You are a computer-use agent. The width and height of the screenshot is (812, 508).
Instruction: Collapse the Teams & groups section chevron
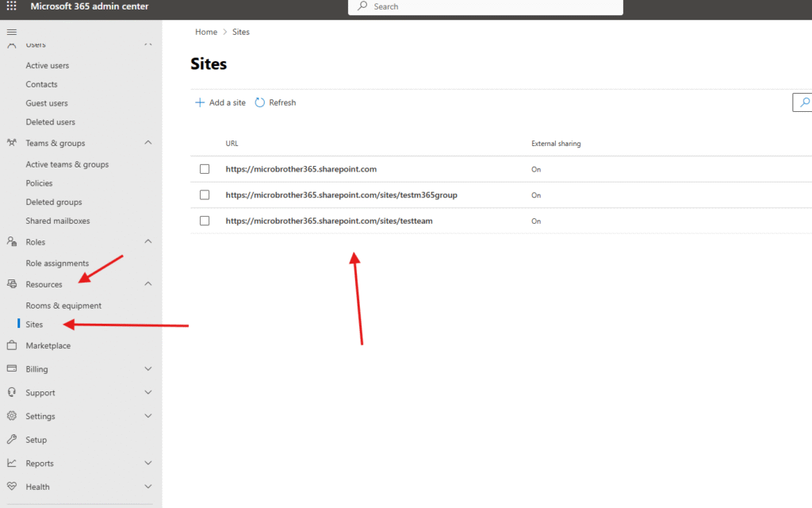coord(148,143)
